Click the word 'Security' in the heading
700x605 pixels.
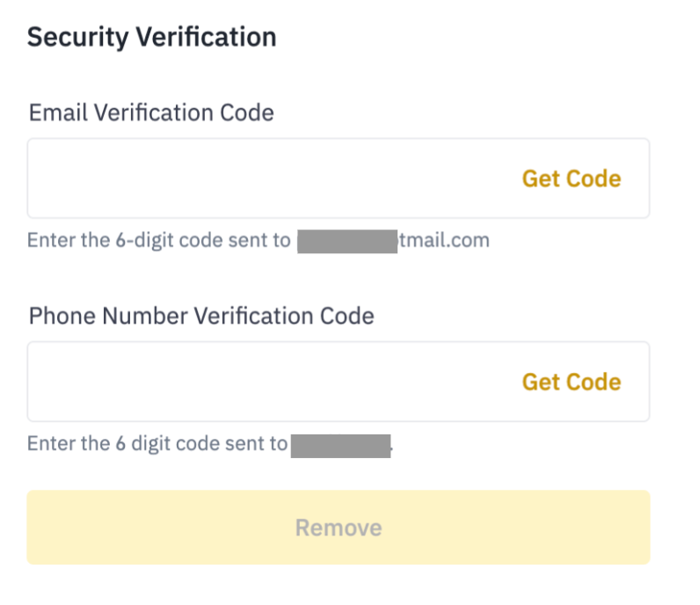(x=72, y=37)
